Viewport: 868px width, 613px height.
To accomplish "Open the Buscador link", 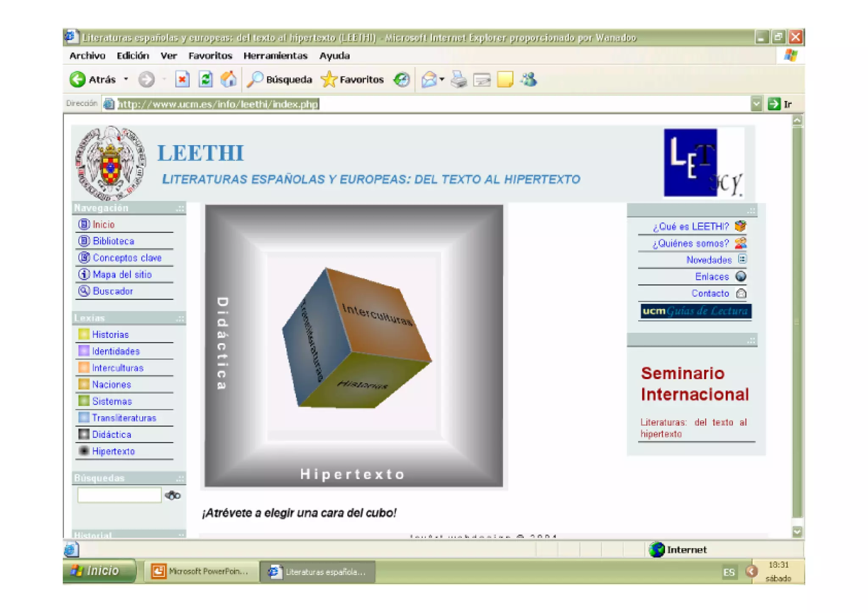I will [112, 291].
